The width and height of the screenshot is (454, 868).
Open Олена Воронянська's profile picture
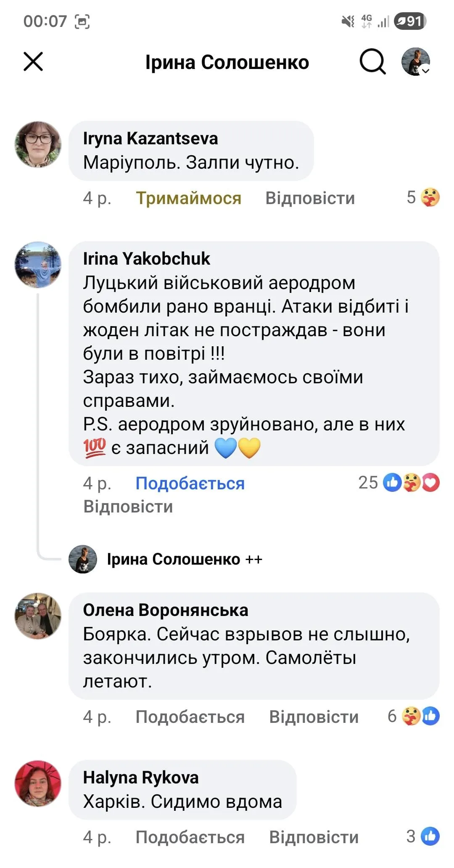click(x=38, y=616)
